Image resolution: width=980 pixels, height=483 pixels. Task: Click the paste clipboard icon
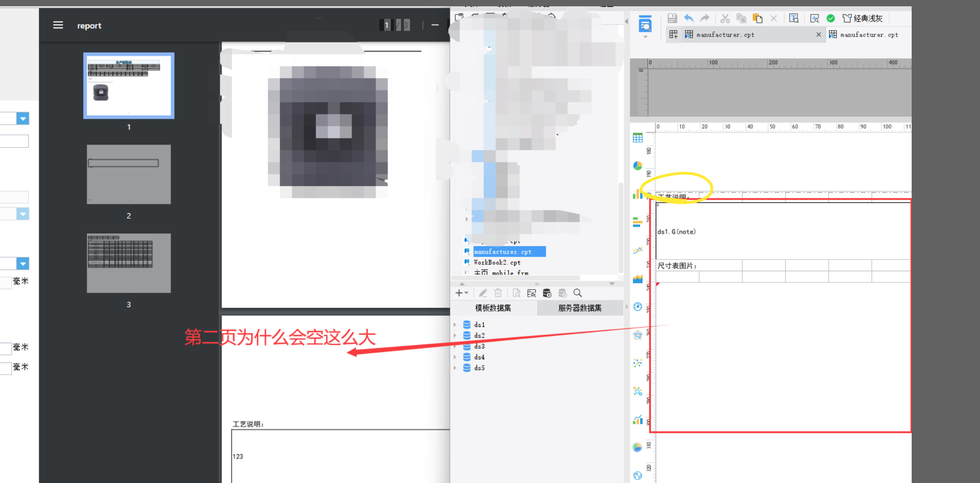(x=757, y=18)
